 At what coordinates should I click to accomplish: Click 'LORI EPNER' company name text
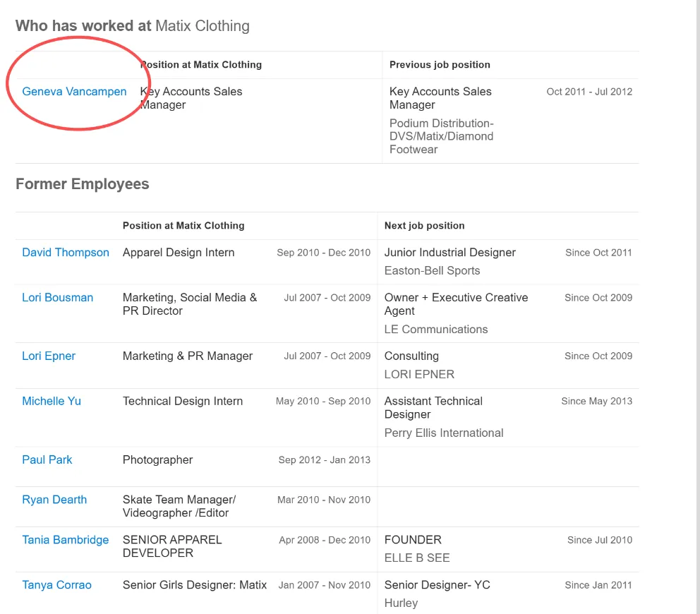pos(419,374)
